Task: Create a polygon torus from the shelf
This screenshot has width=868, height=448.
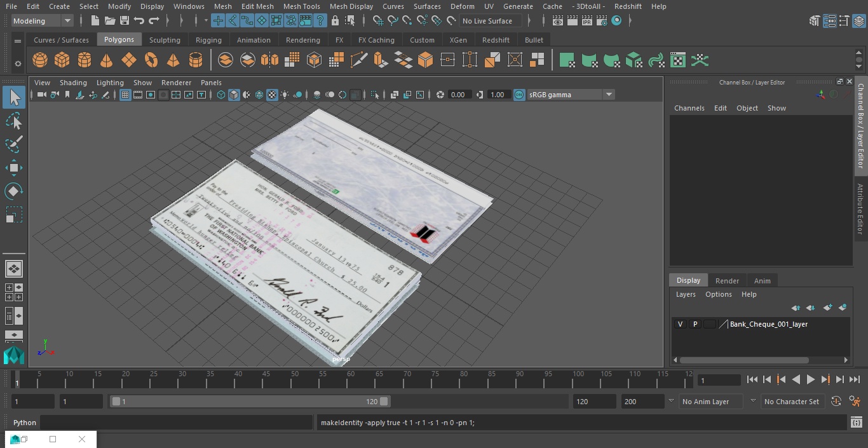Action: click(151, 60)
